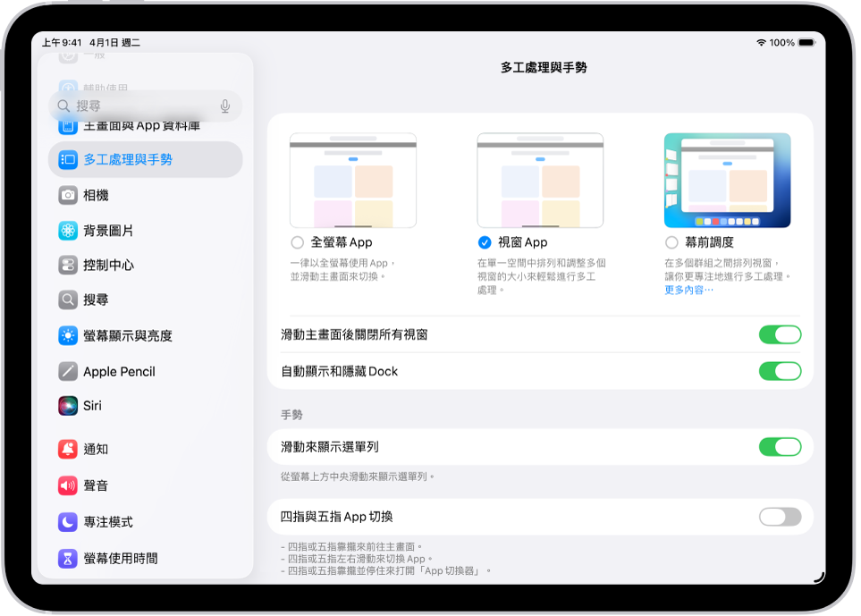861x616 pixels.
Task: Disable 滑動主畫面後關閉所有視窗
Action: 780,333
